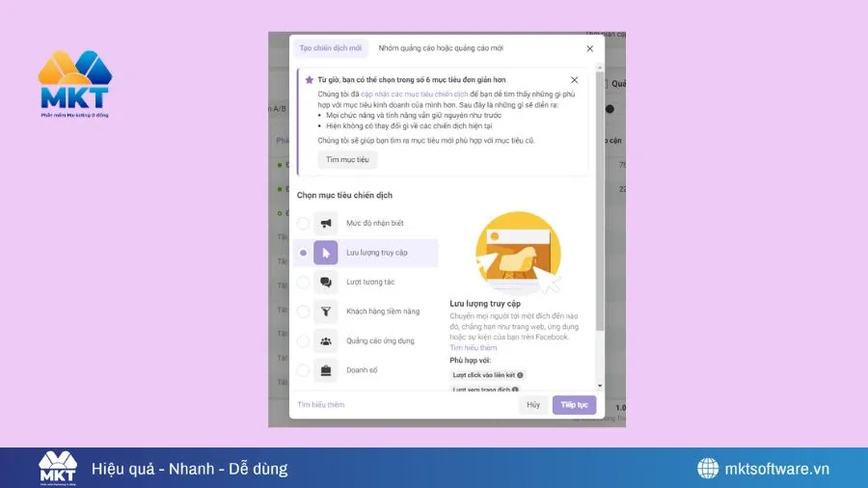This screenshot has width=868, height=488.
Task: Dismiss the 6 mục tiêu notice banner
Action: click(x=574, y=80)
